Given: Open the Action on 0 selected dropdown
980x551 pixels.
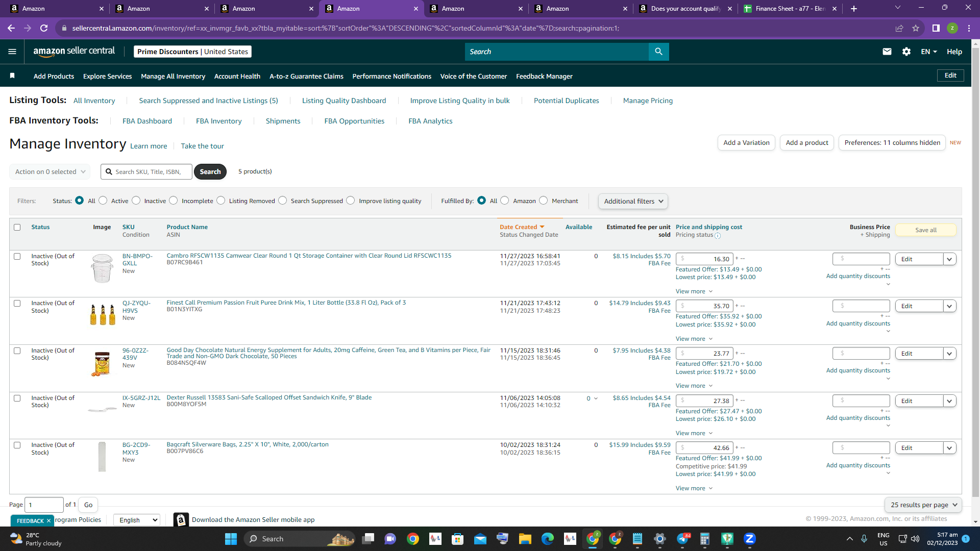Looking at the screenshot, I should click(x=50, y=172).
